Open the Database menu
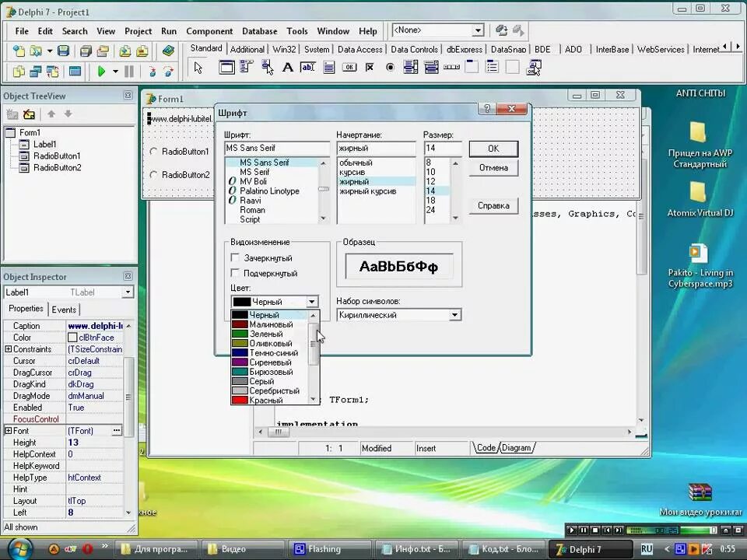This screenshot has width=747, height=560. 260,31
